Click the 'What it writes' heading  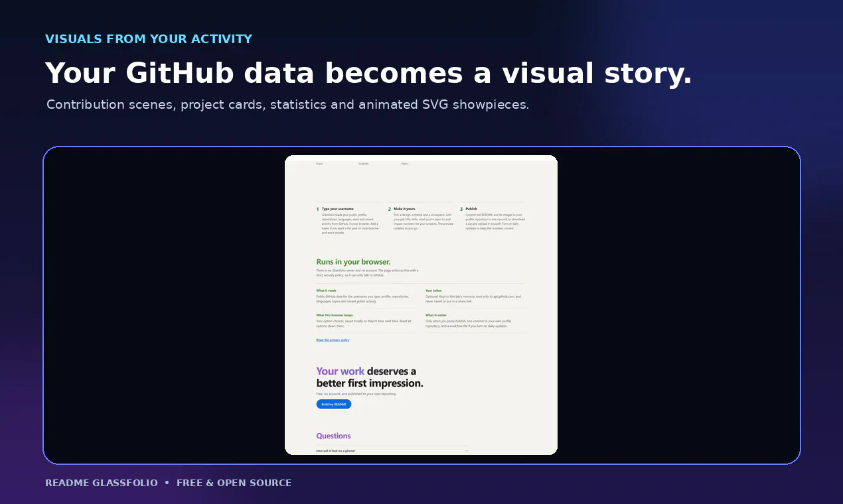tap(436, 315)
